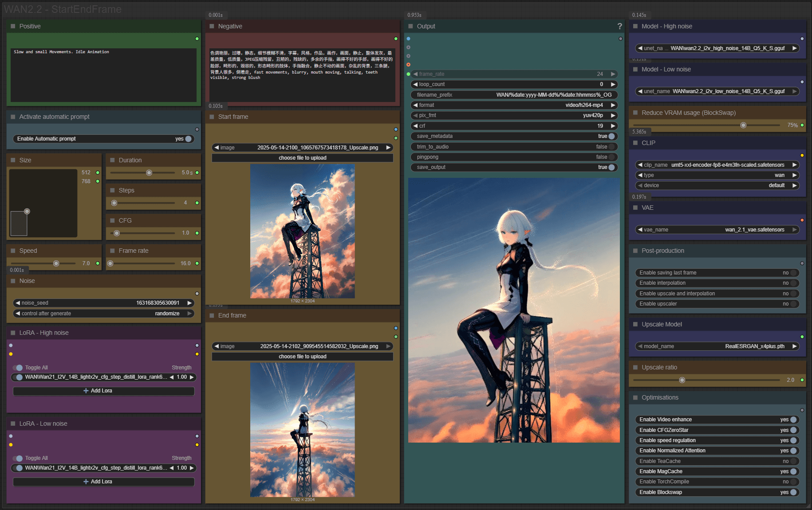Click collapse icon of the CLIP node
This screenshot has width=812, height=510.
[x=635, y=143]
